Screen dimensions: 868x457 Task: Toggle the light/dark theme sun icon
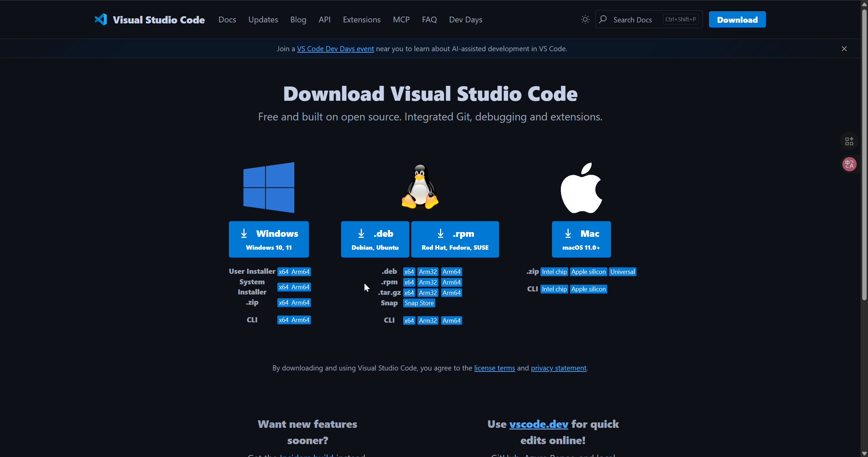[x=585, y=19]
